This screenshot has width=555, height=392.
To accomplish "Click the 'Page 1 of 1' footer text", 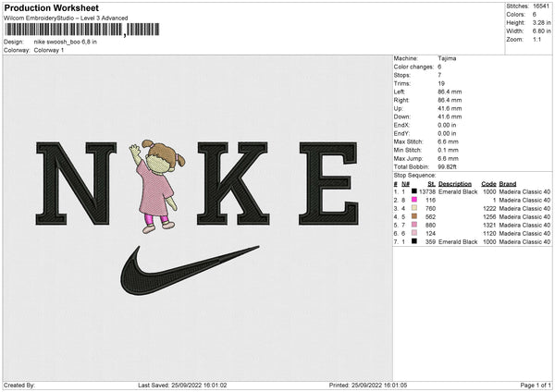I will point(536,385).
